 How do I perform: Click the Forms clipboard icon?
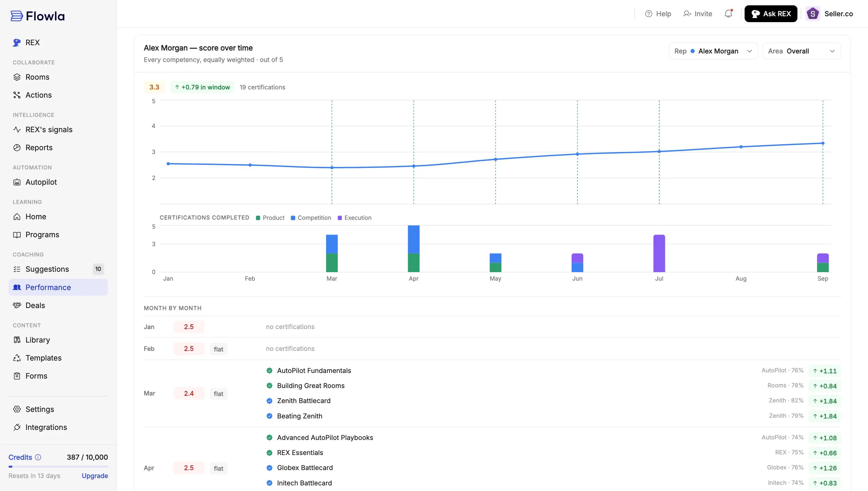click(x=17, y=376)
